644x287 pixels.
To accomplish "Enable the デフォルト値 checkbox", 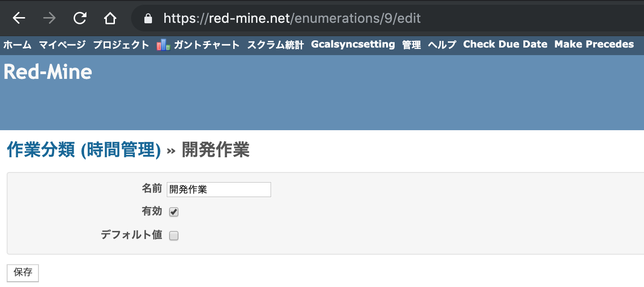I will (x=174, y=236).
